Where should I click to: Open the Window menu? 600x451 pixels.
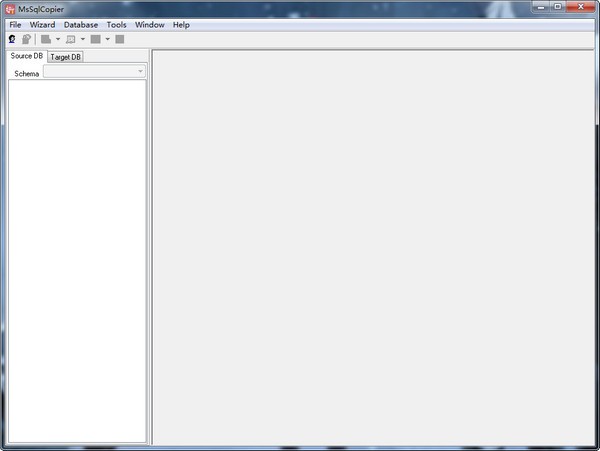pos(150,24)
